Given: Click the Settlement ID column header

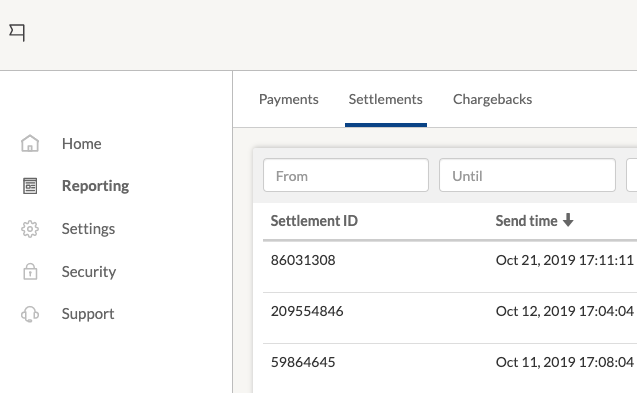Looking at the screenshot, I should tap(314, 221).
